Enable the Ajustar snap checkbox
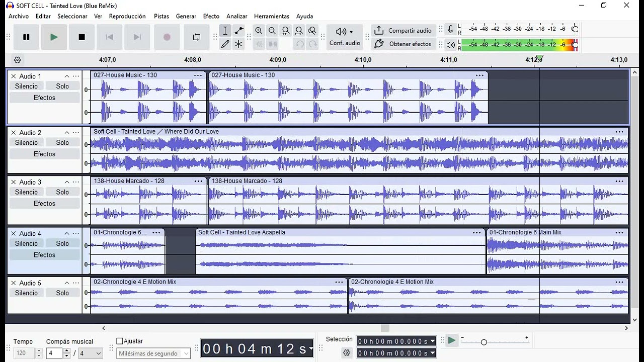 coord(120,341)
